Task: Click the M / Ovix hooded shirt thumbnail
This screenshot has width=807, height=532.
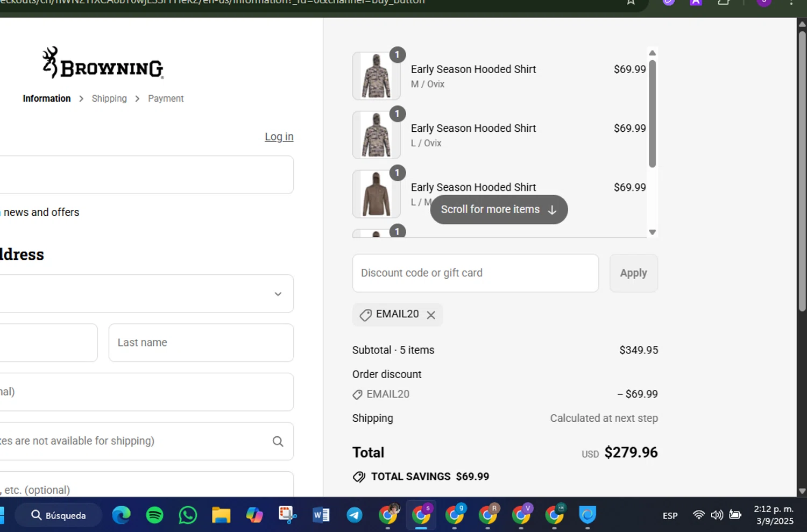Action: click(x=376, y=76)
